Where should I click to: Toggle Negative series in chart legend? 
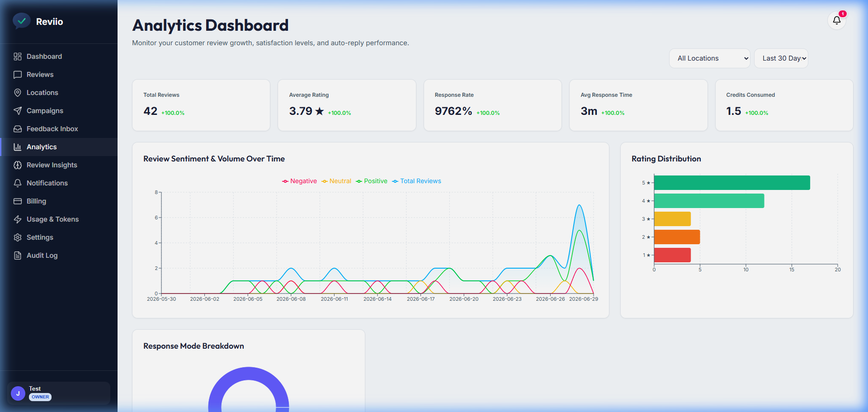pos(299,181)
